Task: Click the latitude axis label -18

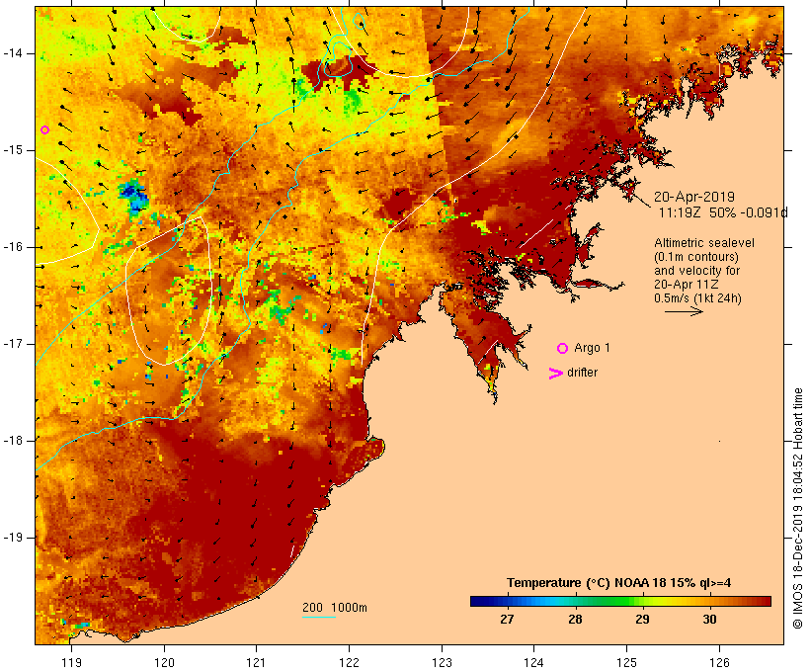Action: coord(13,441)
